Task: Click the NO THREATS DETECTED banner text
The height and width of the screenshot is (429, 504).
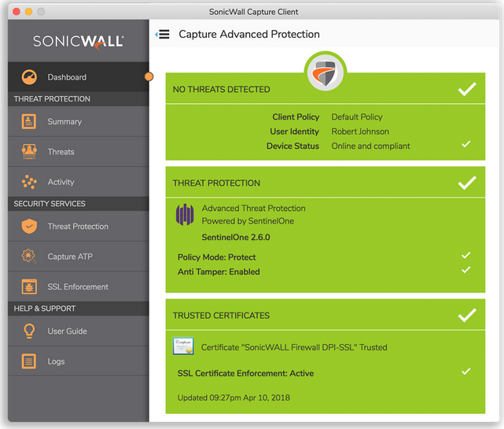Action: pyautogui.click(x=222, y=90)
